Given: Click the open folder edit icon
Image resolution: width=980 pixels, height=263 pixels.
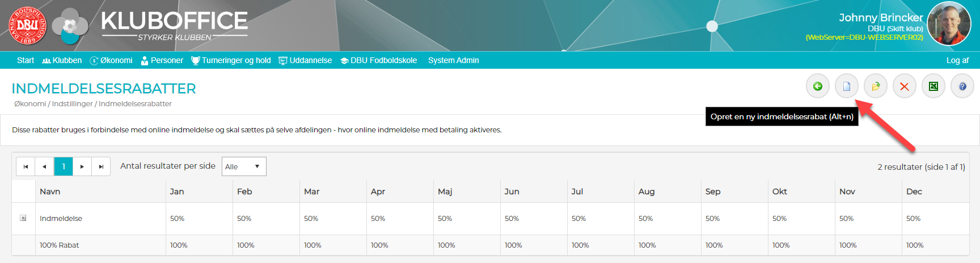Looking at the screenshot, I should click(875, 86).
